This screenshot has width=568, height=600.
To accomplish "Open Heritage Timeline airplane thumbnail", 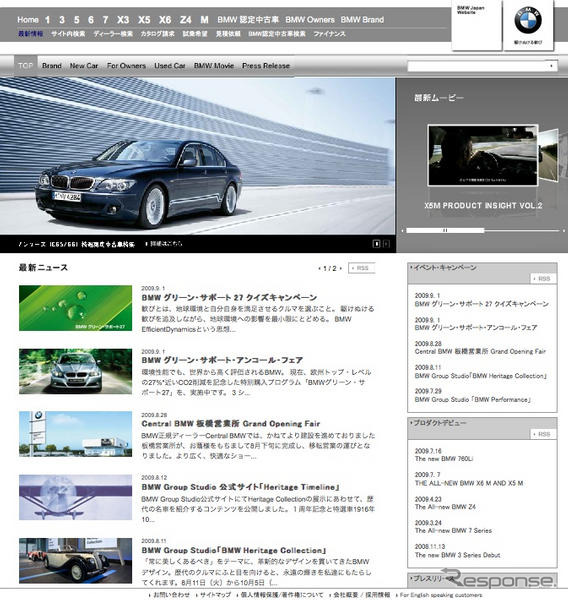I will pos(75,497).
